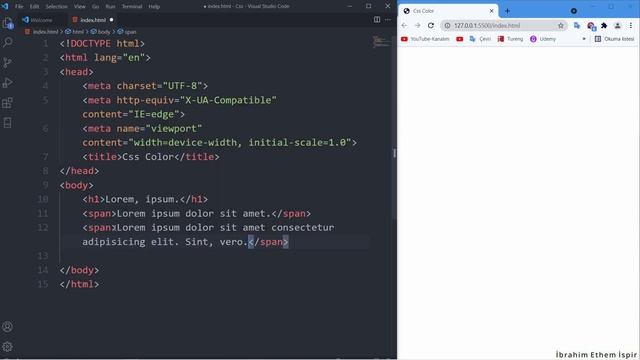Click the unsaved dot on index.html tab

(111, 20)
